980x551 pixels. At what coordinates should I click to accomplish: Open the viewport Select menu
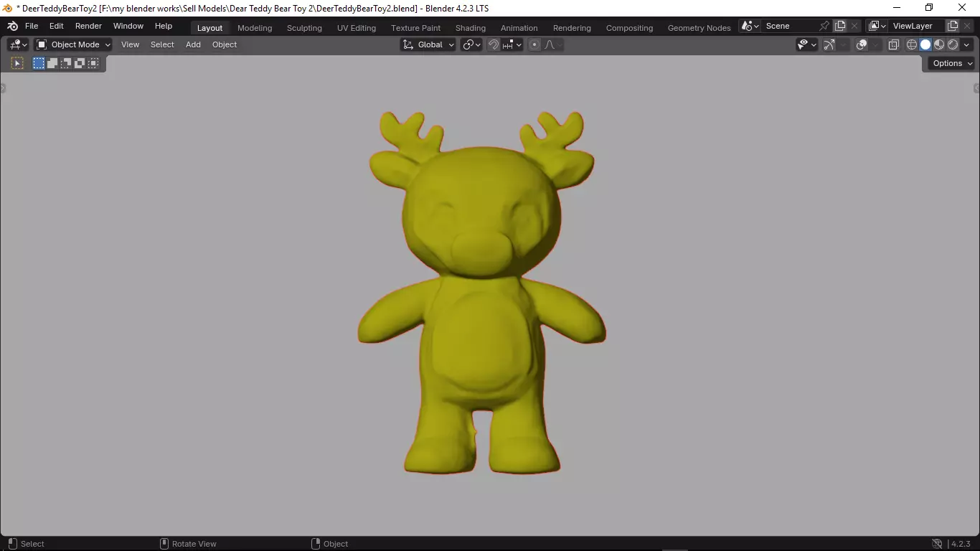162,44
